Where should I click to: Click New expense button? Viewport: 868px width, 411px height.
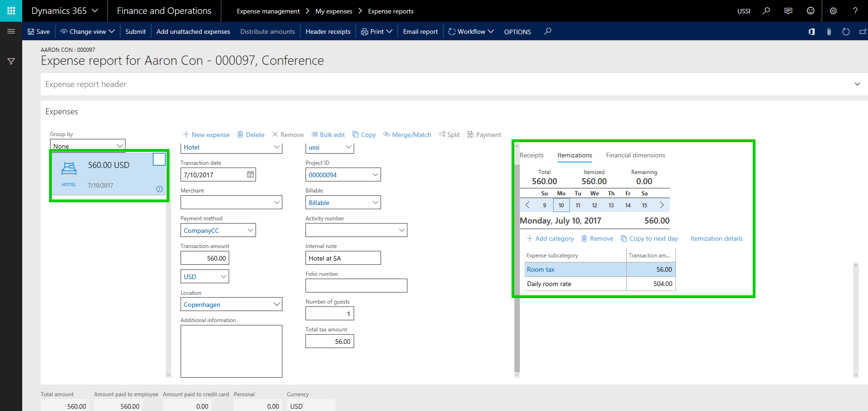point(206,135)
